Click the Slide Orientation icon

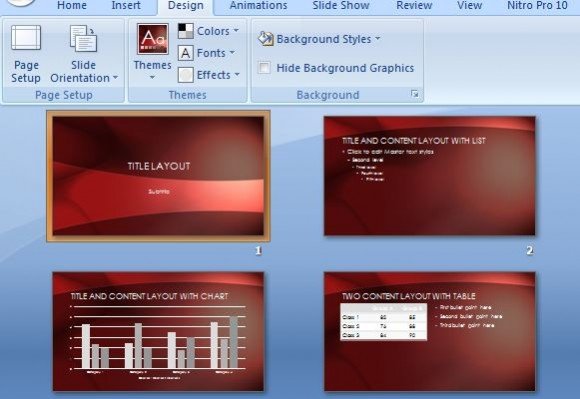coord(83,38)
